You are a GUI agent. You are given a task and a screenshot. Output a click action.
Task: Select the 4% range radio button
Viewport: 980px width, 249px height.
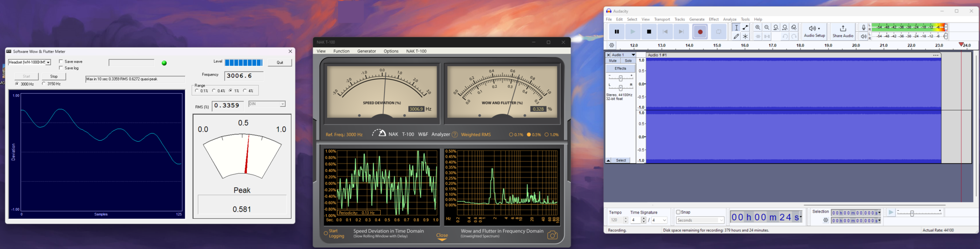point(245,91)
